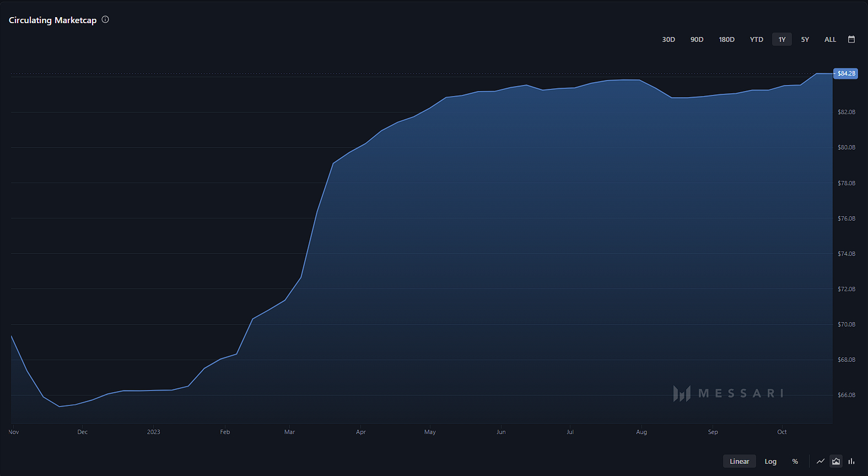Switch to line chart view icon
The image size is (868, 476).
(x=821, y=461)
